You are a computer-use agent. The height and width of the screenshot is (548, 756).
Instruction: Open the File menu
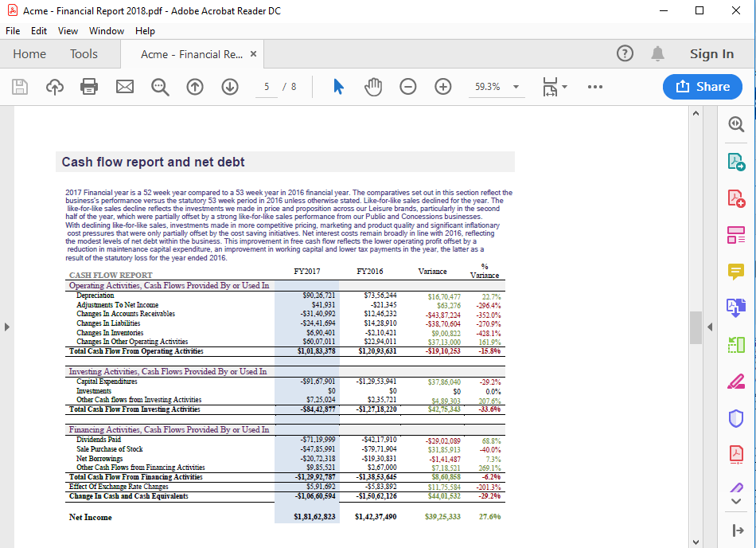(x=13, y=31)
